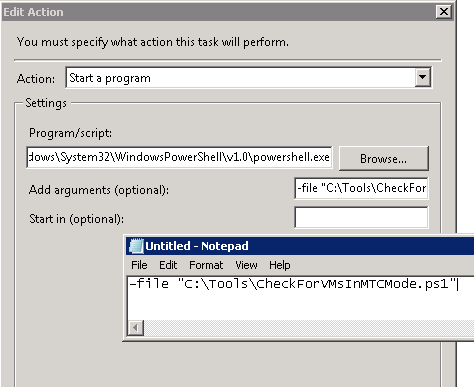Click the Settings group label
The image size is (474, 387).
coord(46,103)
